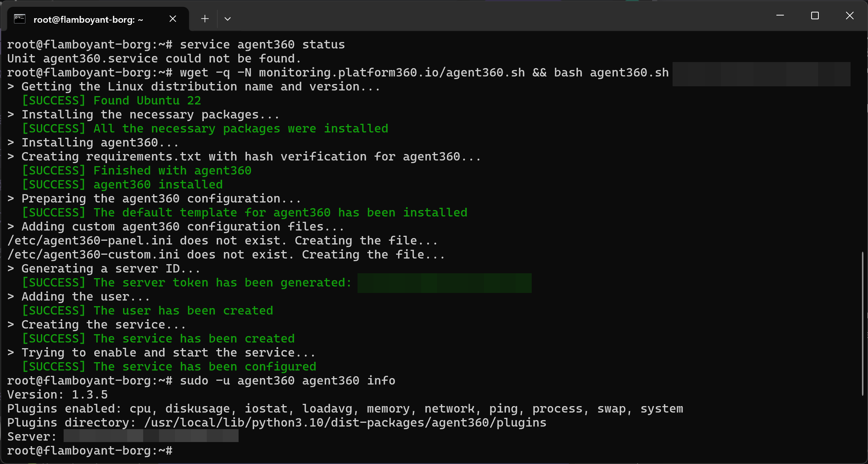The height and width of the screenshot is (464, 868).
Task: Click the redacted Server value block
Action: coord(151,436)
